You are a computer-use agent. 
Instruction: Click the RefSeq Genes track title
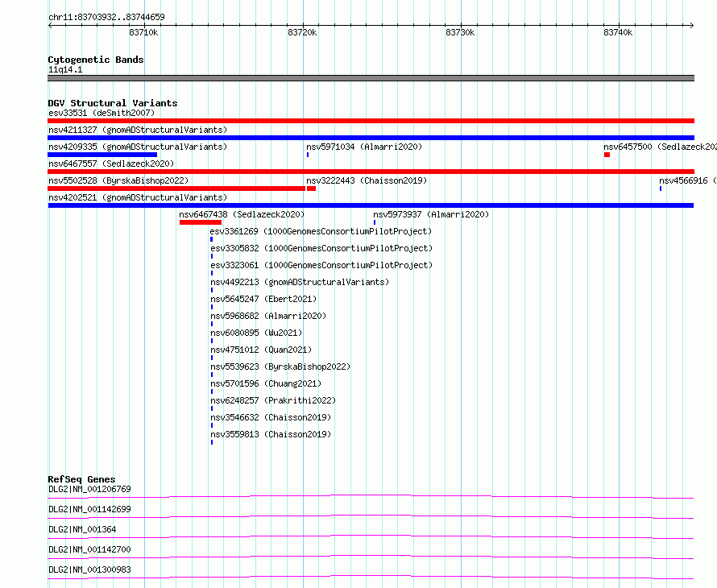[81, 479]
